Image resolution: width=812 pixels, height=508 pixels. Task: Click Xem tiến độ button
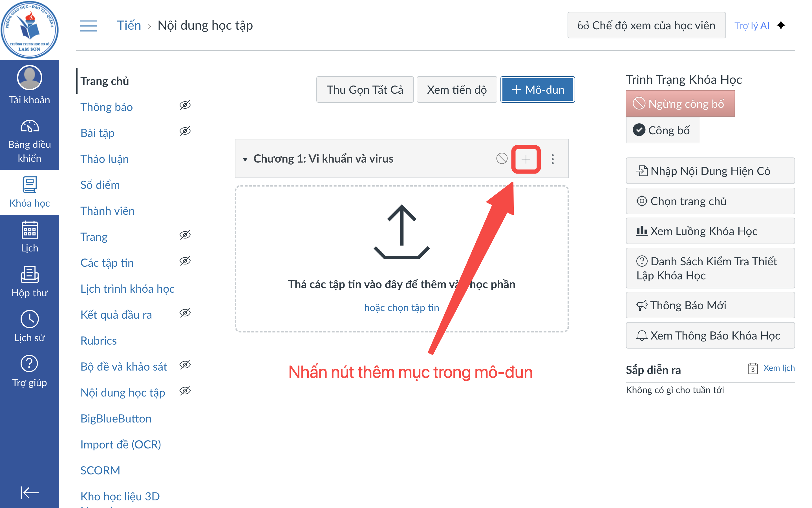pyautogui.click(x=457, y=90)
